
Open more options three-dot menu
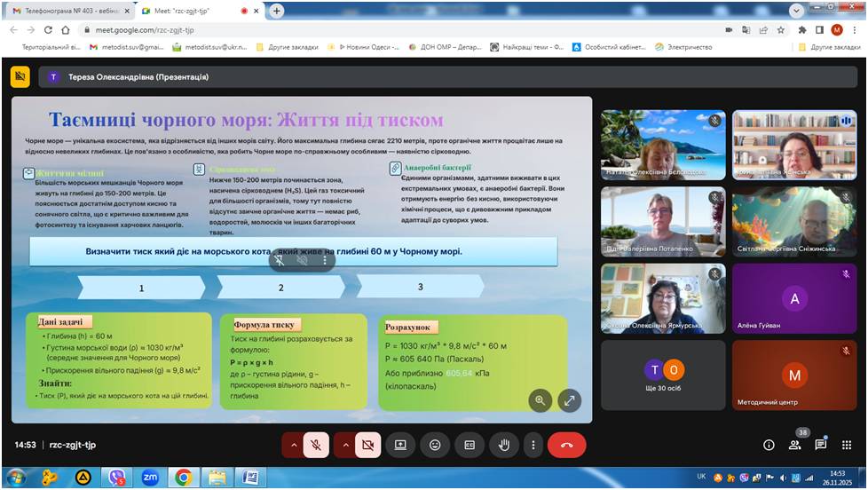tap(533, 445)
